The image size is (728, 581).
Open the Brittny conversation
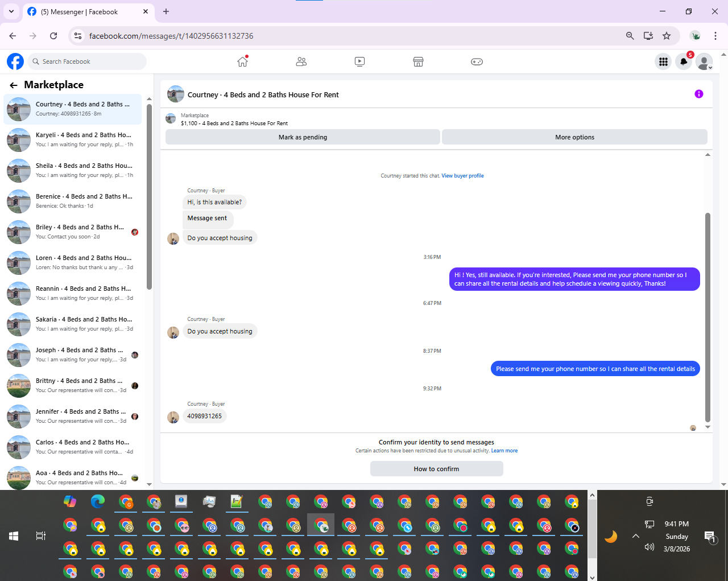coord(73,385)
